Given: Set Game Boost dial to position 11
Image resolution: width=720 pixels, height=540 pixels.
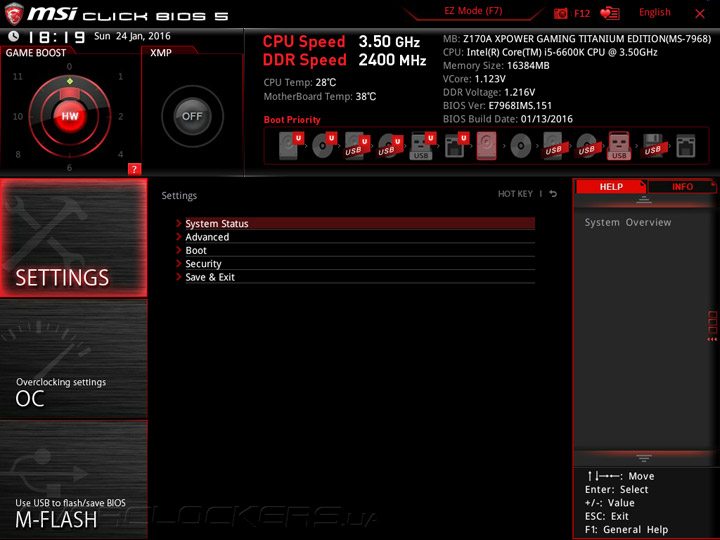Looking at the screenshot, I should coord(18,76).
